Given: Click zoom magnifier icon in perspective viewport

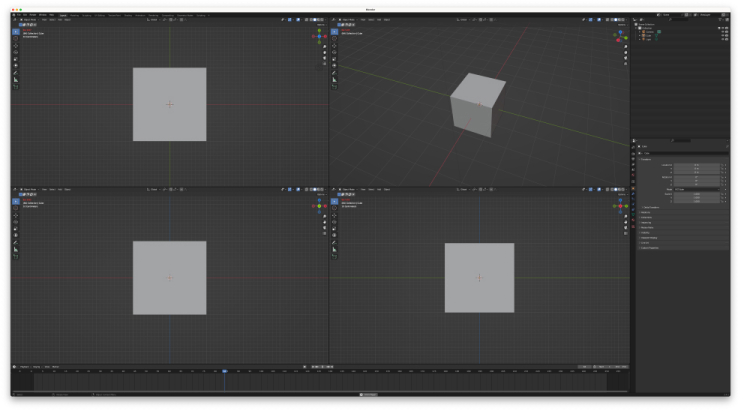Looking at the screenshot, I should pos(625,46).
